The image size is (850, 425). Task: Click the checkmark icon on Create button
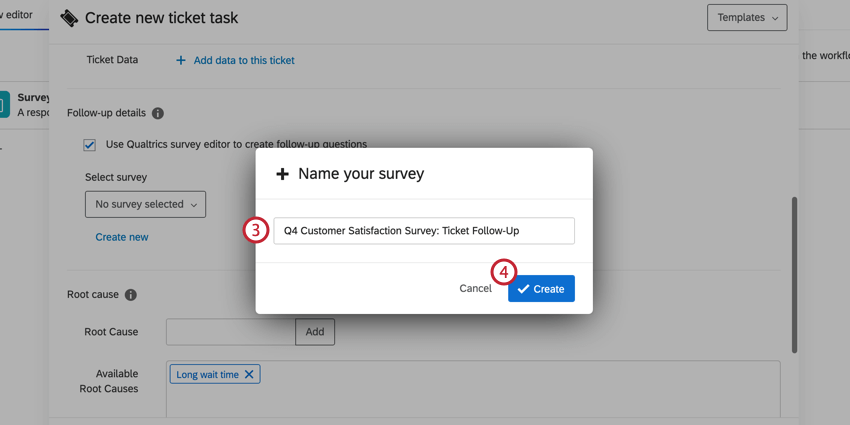523,289
